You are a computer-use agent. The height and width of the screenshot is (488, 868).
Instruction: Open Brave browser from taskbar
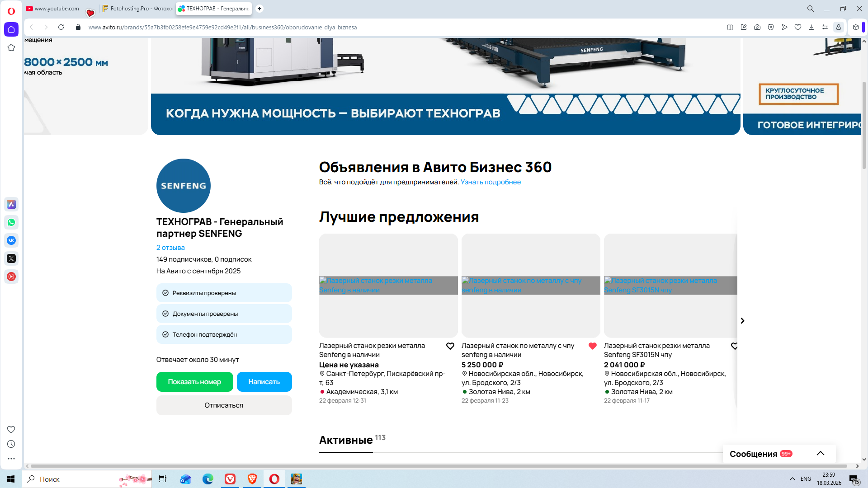pos(252,479)
